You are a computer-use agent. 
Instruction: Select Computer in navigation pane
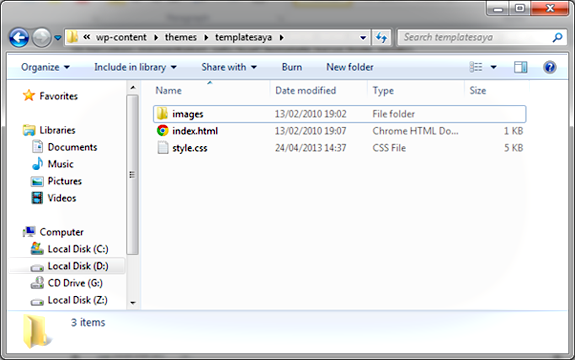point(61,232)
